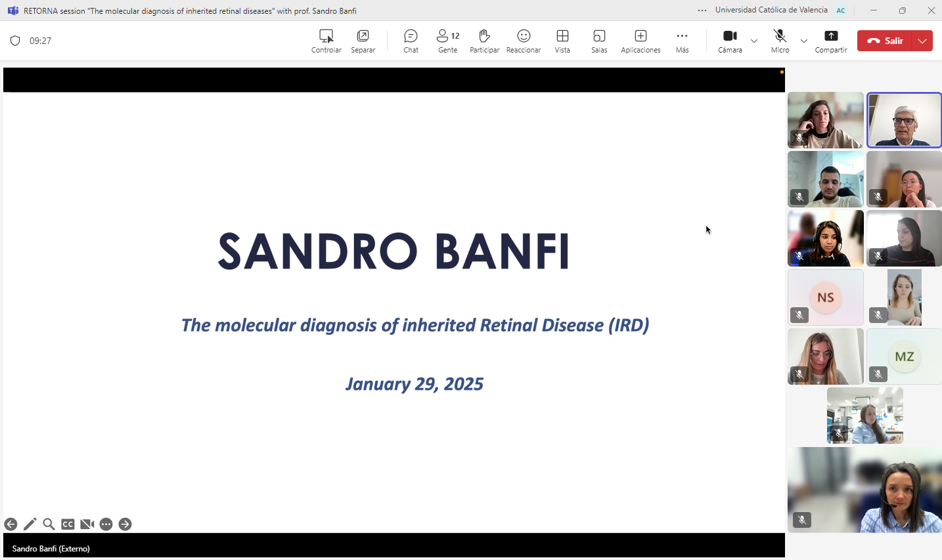This screenshot has height=560, width=942.
Task: Click the Controlar take control icon
Action: [326, 41]
